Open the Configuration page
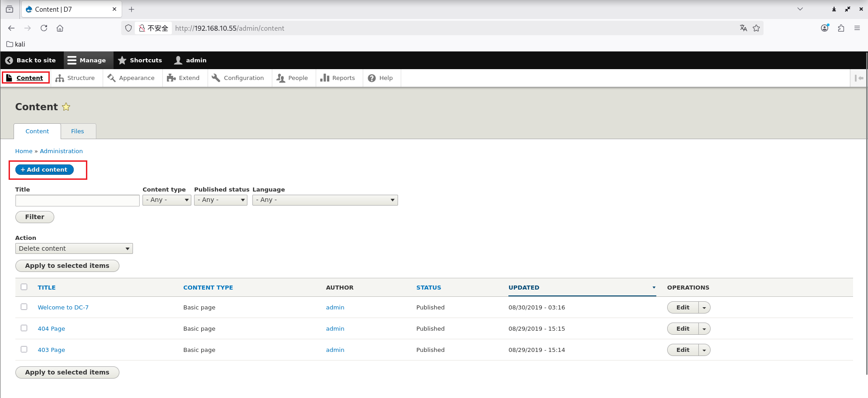The image size is (868, 398). click(x=238, y=78)
